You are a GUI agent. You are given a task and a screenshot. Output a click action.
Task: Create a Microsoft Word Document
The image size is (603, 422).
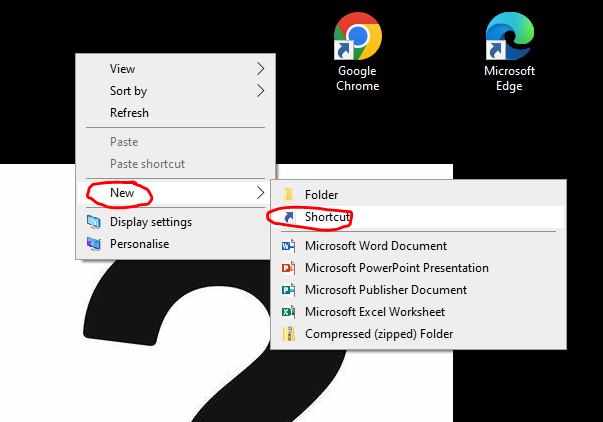pyautogui.click(x=418, y=246)
